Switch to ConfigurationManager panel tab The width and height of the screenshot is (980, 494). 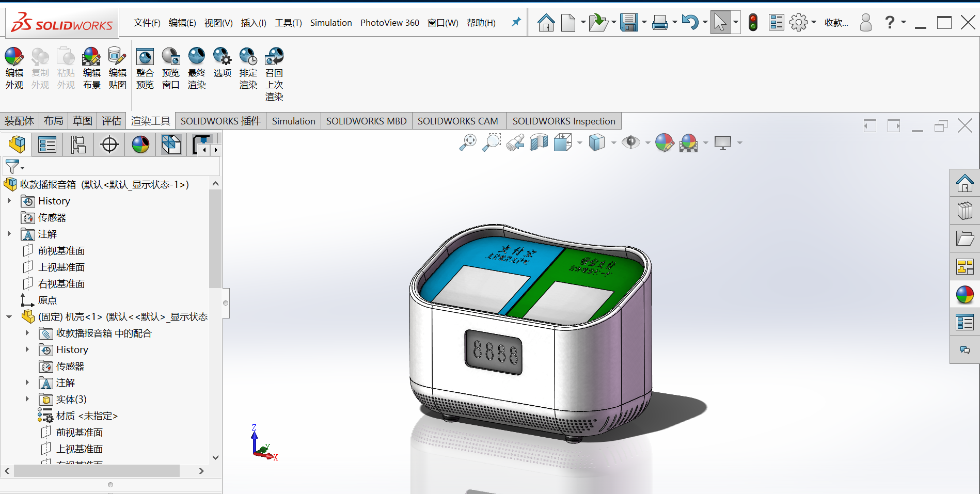(x=78, y=145)
